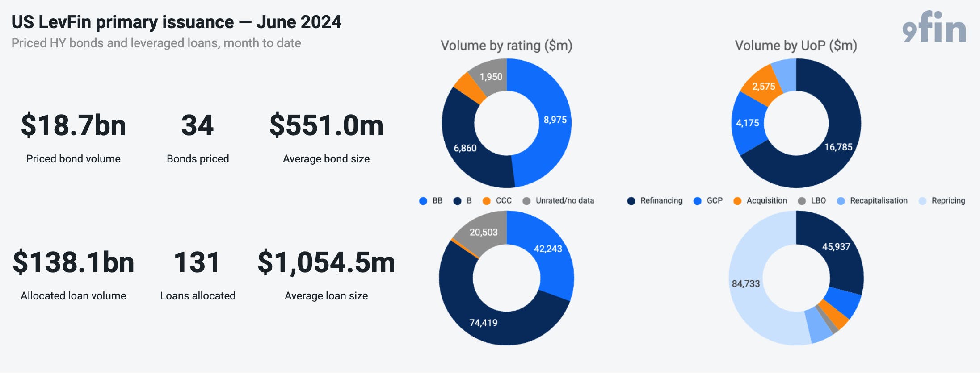The height and width of the screenshot is (374, 980).
Task: Click the Repricing legend color dot
Action: (922, 201)
